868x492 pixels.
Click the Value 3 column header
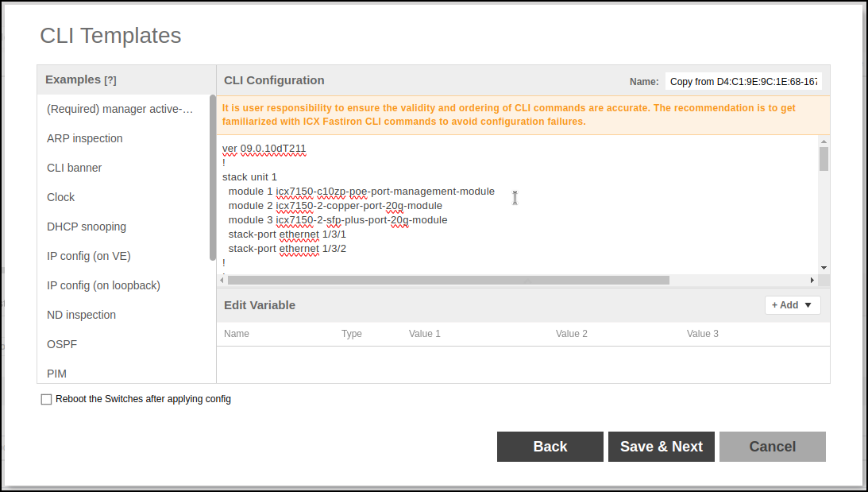click(x=703, y=334)
